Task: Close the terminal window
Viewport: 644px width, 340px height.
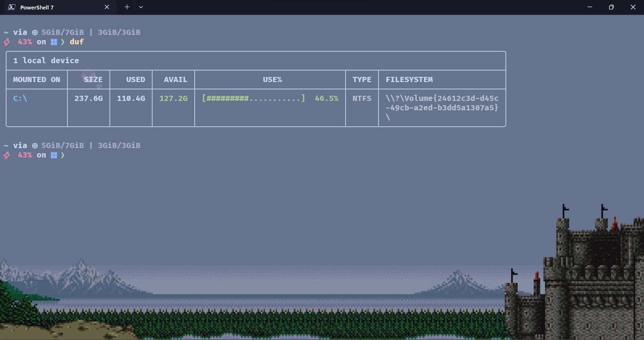Action: 633,7
